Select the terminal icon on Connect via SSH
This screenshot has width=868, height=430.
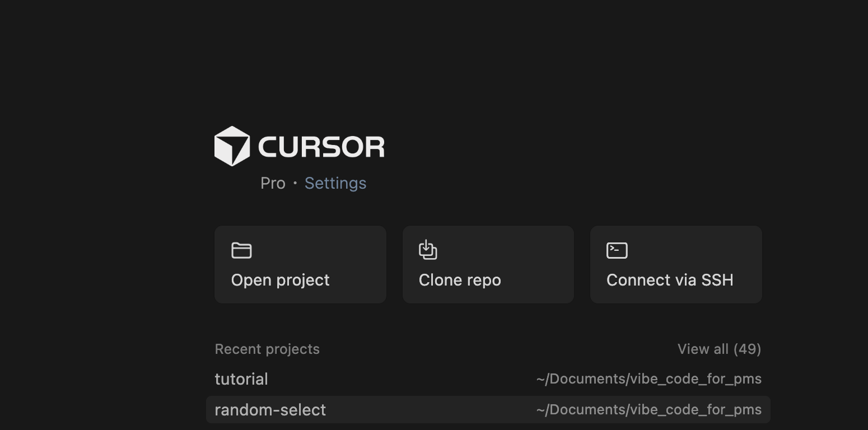tap(617, 250)
